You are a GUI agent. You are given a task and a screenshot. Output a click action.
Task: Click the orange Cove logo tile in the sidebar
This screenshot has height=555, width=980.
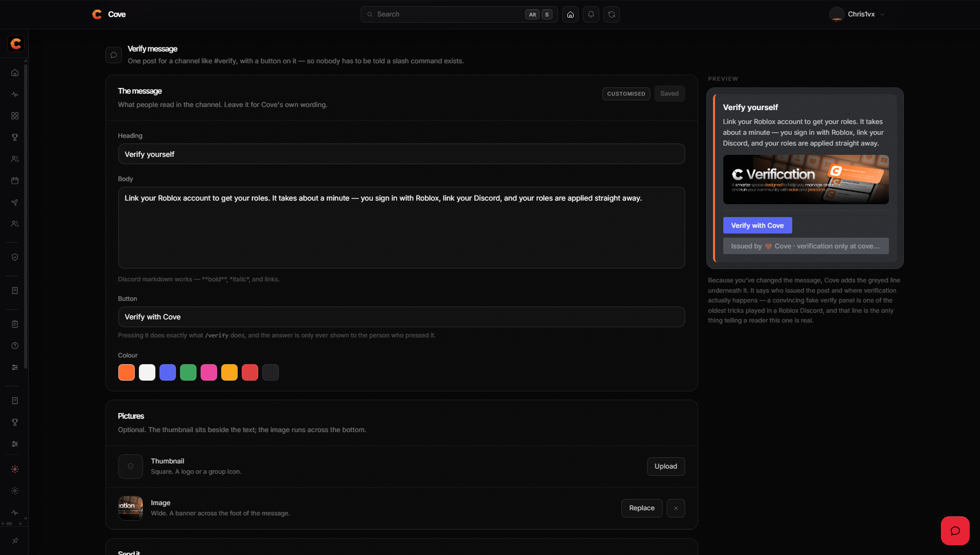coord(16,44)
